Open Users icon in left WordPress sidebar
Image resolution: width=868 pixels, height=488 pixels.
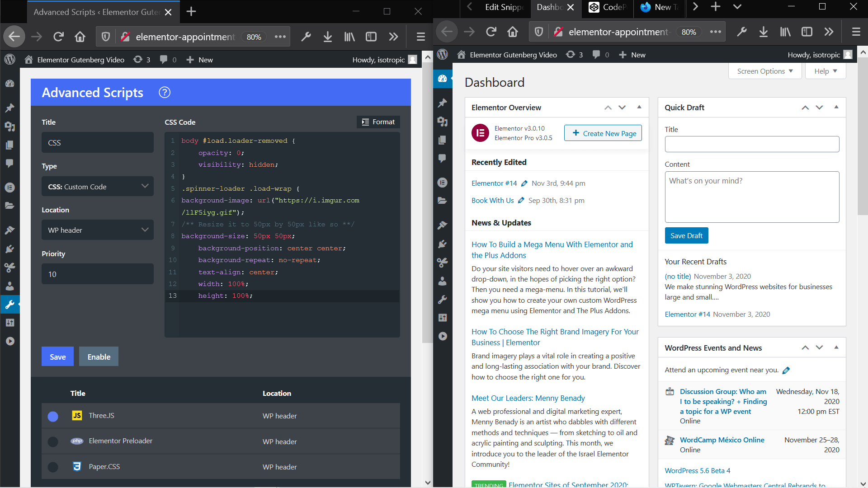pos(9,286)
